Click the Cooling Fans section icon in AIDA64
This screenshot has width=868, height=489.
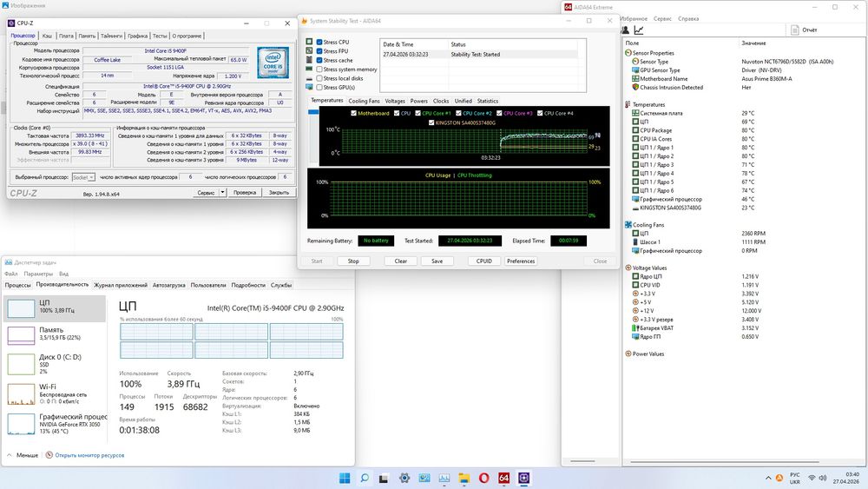click(x=628, y=225)
